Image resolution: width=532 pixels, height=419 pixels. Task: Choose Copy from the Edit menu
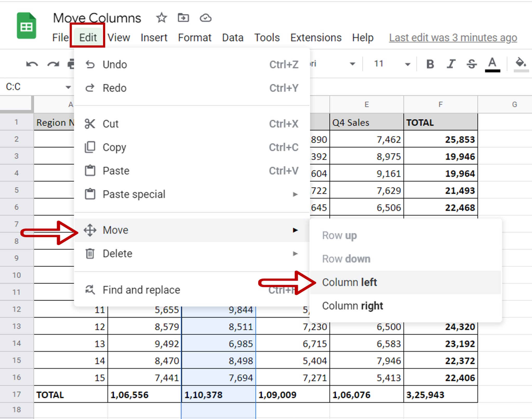click(192, 147)
